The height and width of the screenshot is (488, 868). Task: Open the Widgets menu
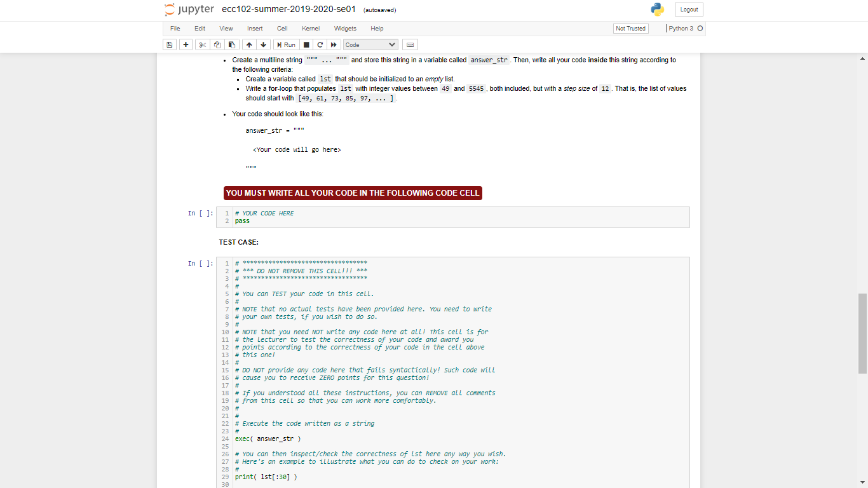tap(345, 28)
